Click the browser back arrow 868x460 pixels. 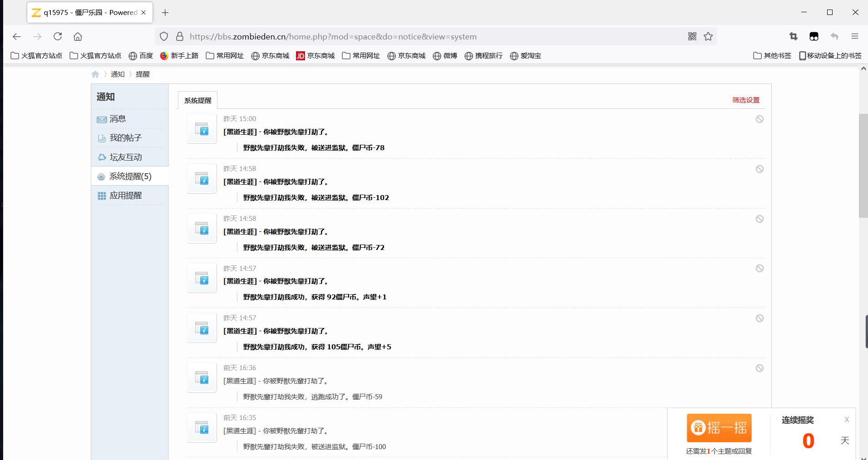17,36
